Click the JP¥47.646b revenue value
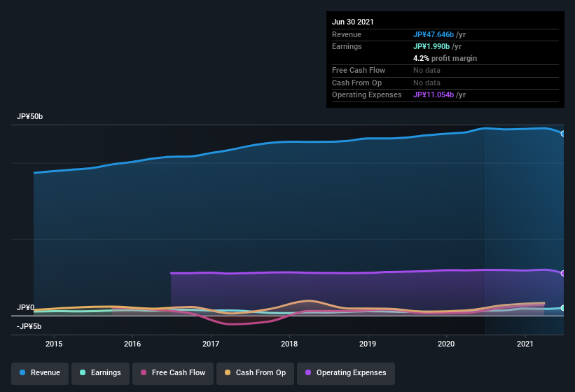Screen dimensions: 575x392 tap(434, 34)
